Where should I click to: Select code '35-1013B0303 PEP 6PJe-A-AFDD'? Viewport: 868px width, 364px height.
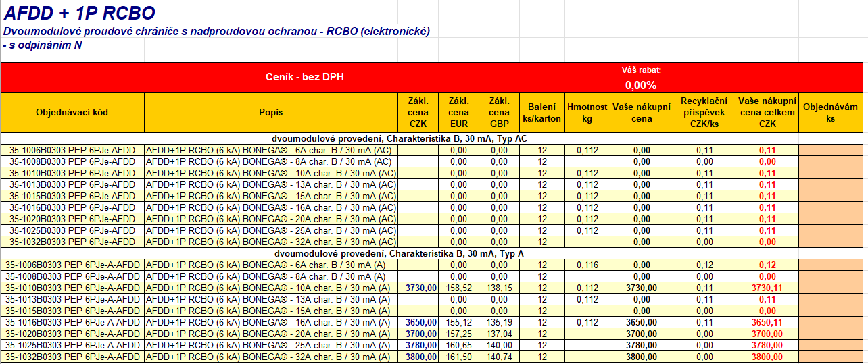72,299
